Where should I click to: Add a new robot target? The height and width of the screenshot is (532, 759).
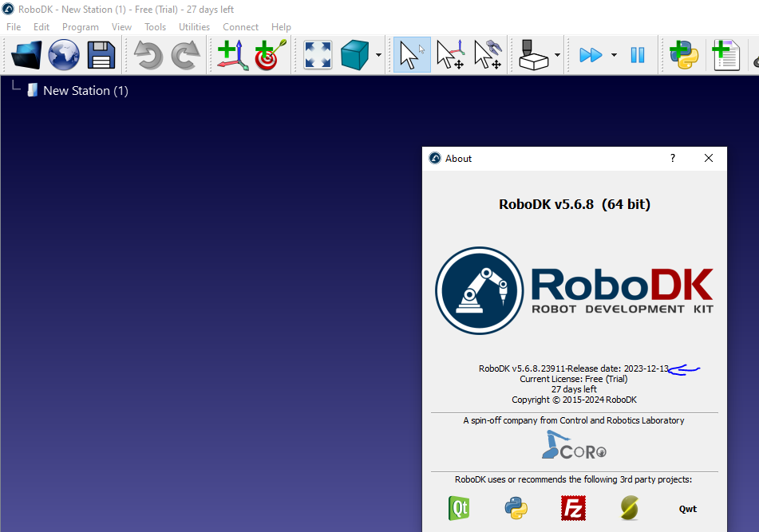click(270, 55)
